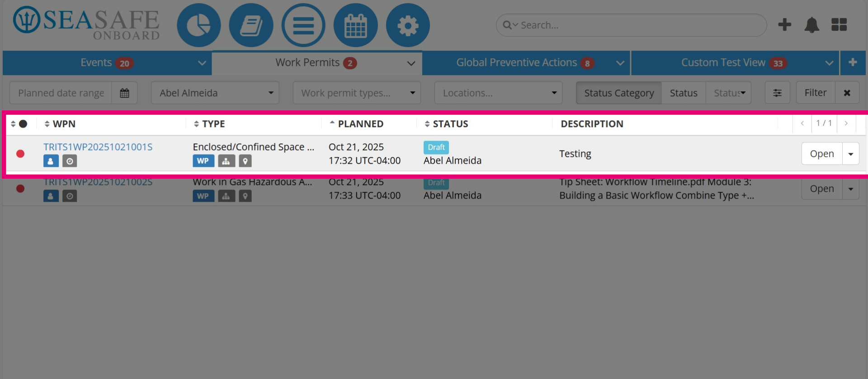This screenshot has height=379, width=868.
Task: Open the Status filter dropdown
Action: click(x=728, y=93)
